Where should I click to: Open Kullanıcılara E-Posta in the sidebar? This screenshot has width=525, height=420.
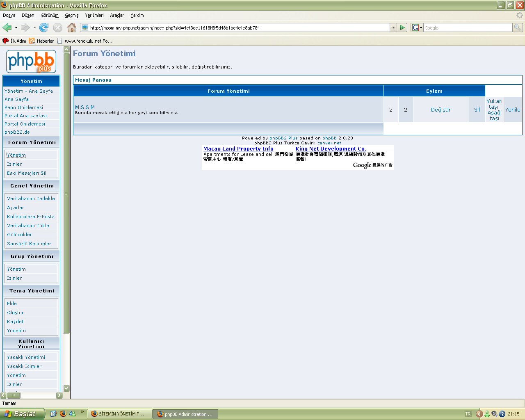[31, 217]
